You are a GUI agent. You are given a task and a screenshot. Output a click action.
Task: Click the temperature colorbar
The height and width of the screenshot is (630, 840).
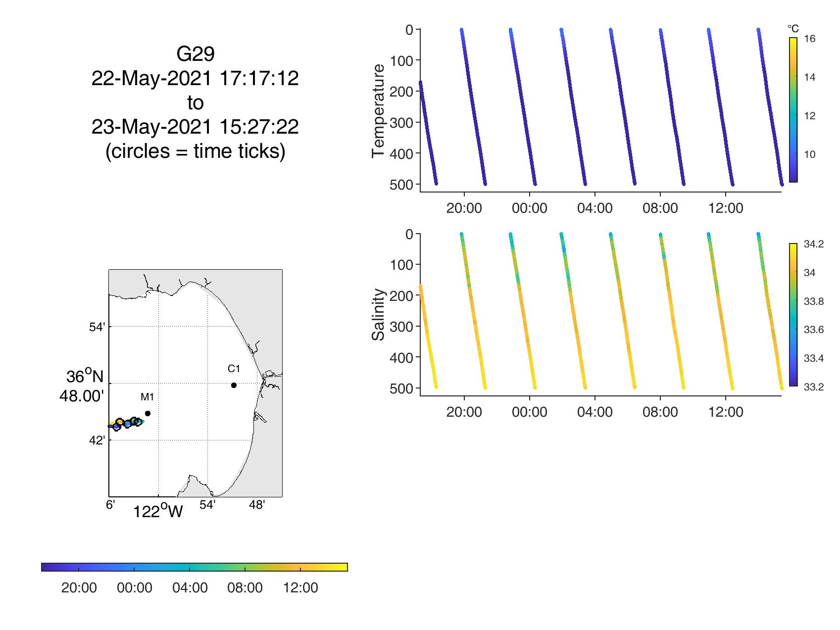click(793, 110)
